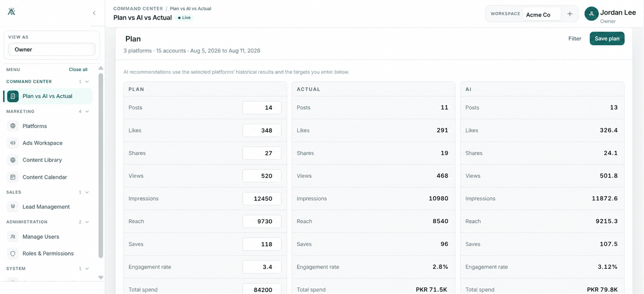
Task: Add a workspace with the plus icon
Action: coord(570,14)
